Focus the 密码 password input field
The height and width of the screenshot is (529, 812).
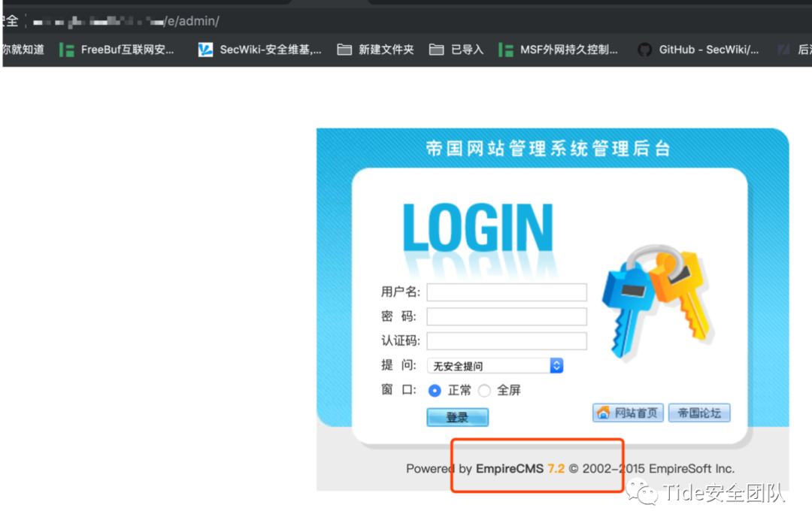(507, 316)
